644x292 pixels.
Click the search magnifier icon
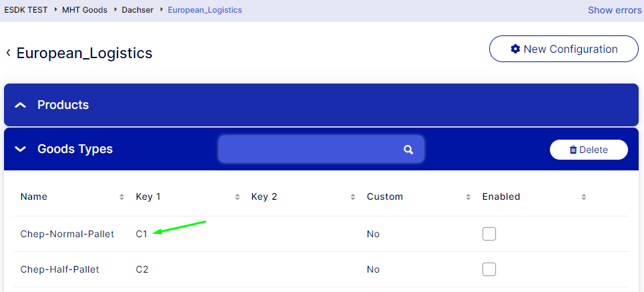(408, 150)
